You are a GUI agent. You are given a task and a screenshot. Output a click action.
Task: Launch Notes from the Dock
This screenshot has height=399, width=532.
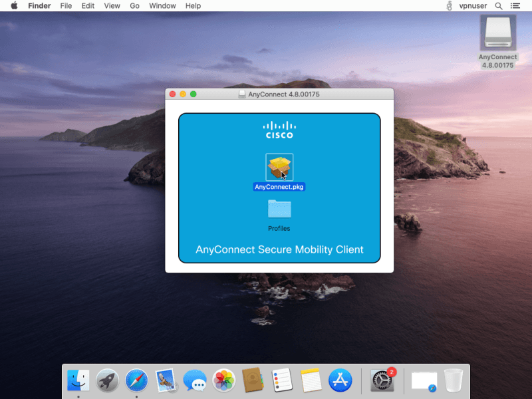coord(311,380)
